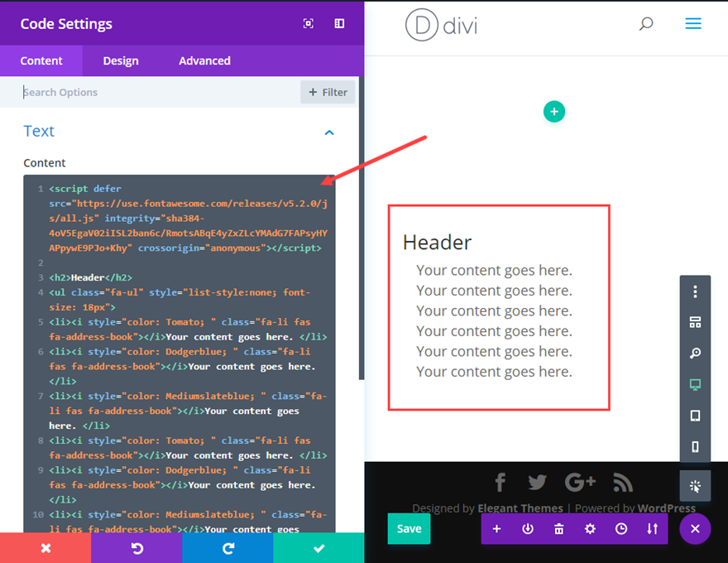728x563 pixels.
Task: Load from library plus icon
Action: point(497,528)
